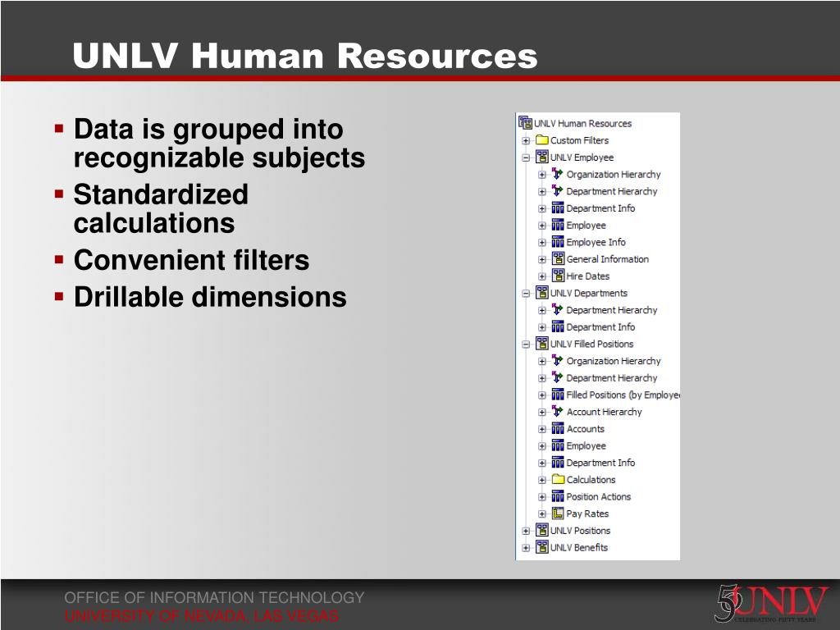Collapse the UNLV Employee node
Image resolution: width=840 pixels, height=630 pixels.
526,158
